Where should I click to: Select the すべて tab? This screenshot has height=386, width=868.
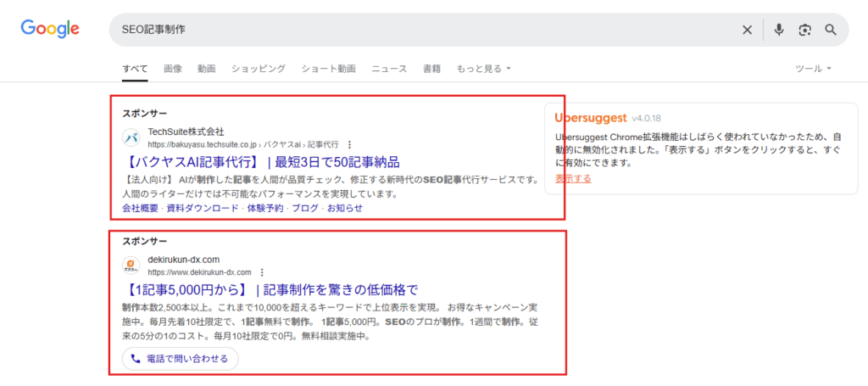[x=135, y=70]
